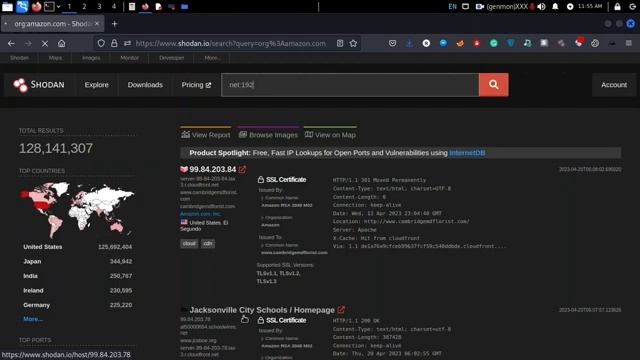
Task: Submit the search with the red magnifier button
Action: coord(493,85)
